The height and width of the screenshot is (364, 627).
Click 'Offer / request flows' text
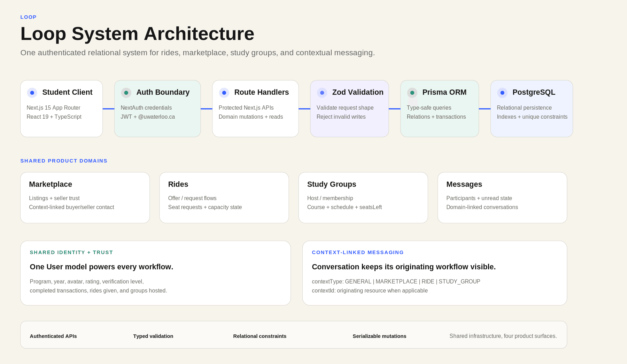(x=192, y=198)
